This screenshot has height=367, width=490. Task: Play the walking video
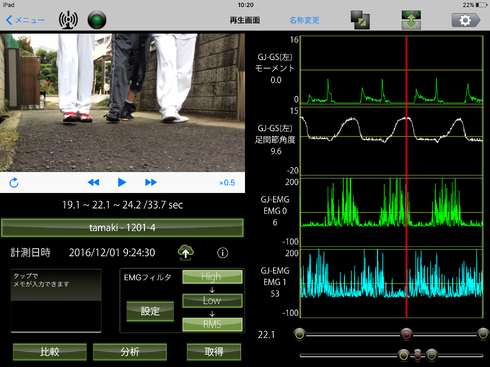point(122,182)
